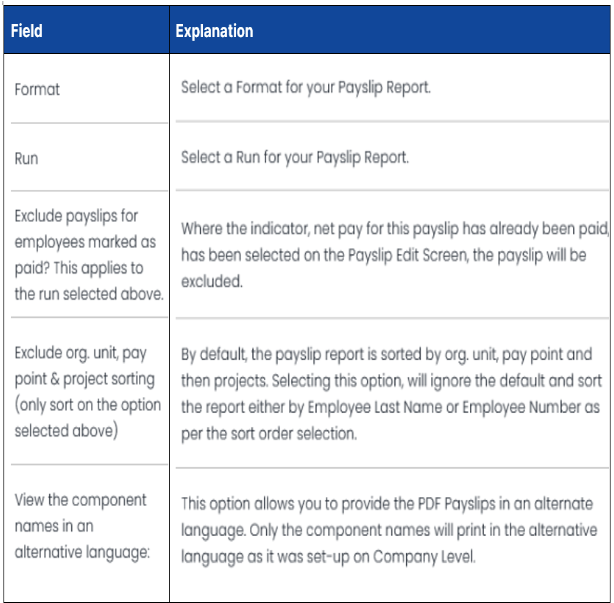This screenshot has height=603, width=614.
Task: Click "View the component names in an alternative language" field
Action: (80, 526)
